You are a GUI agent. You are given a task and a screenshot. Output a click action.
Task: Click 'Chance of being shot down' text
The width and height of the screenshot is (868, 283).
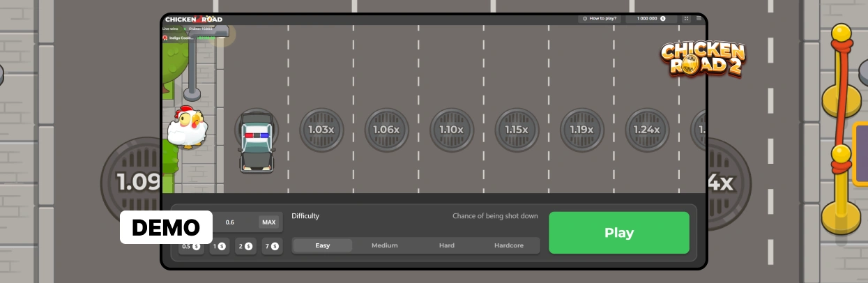coord(495,216)
